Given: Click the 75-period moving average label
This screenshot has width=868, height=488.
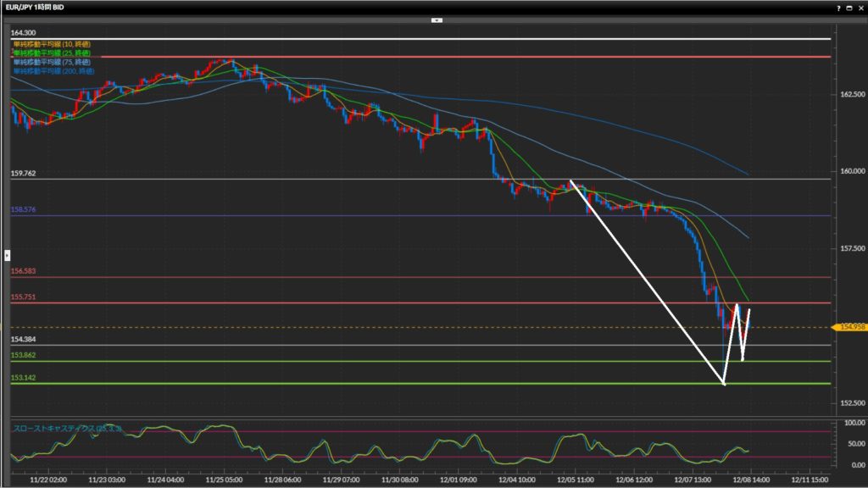Looking at the screenshot, I should [x=51, y=63].
